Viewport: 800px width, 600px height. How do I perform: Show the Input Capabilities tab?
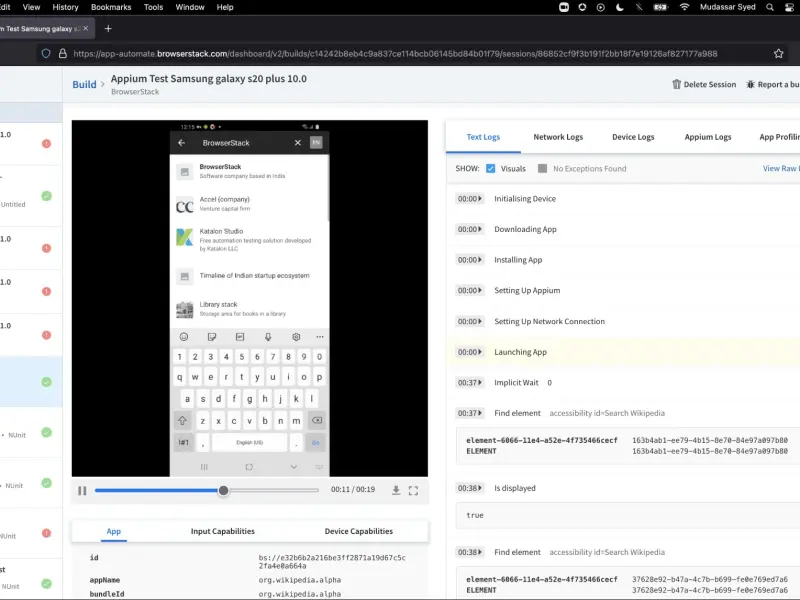click(x=222, y=531)
